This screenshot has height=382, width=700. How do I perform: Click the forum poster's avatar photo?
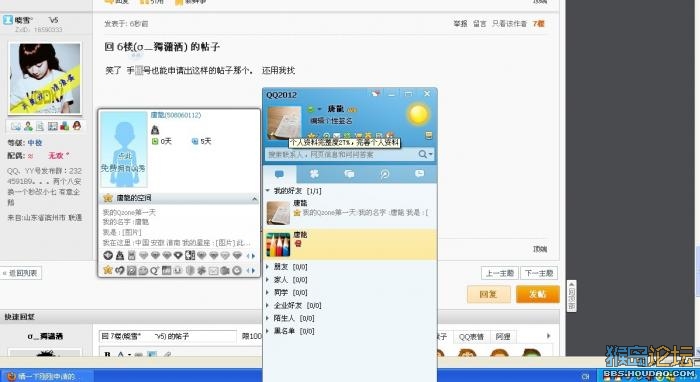point(45,78)
